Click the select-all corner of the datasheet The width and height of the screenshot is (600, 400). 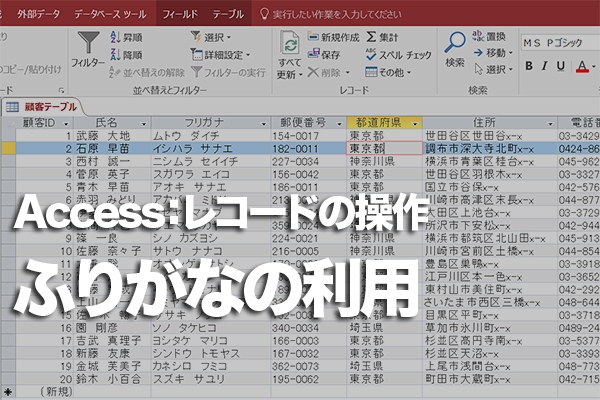pyautogui.click(x=8, y=123)
